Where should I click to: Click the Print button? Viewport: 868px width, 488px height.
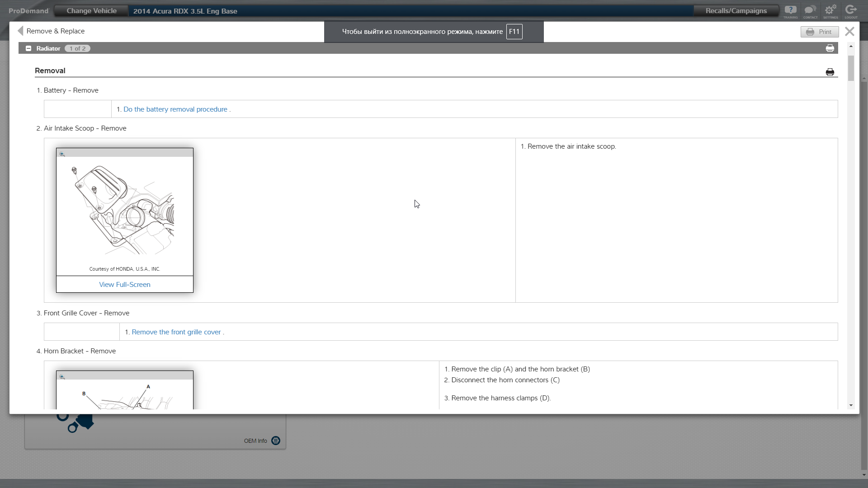pos(820,32)
